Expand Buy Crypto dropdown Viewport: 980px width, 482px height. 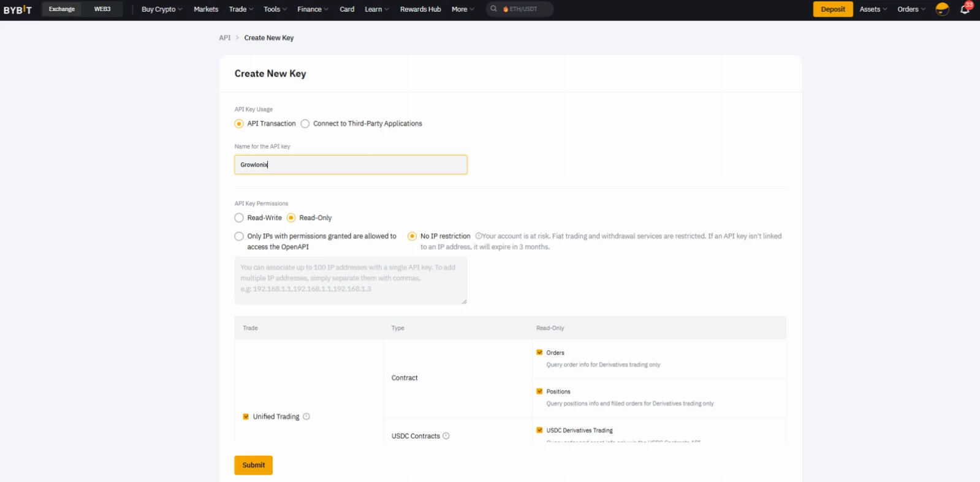(162, 9)
